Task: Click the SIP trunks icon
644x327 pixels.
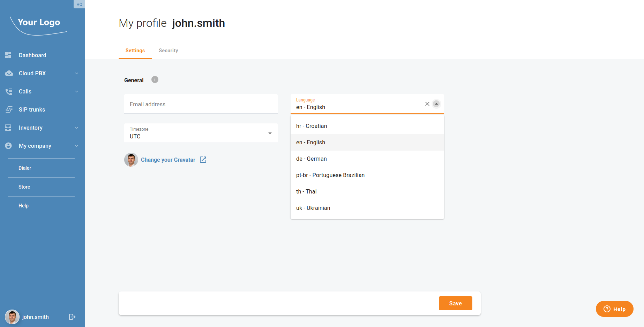Action: (9, 109)
